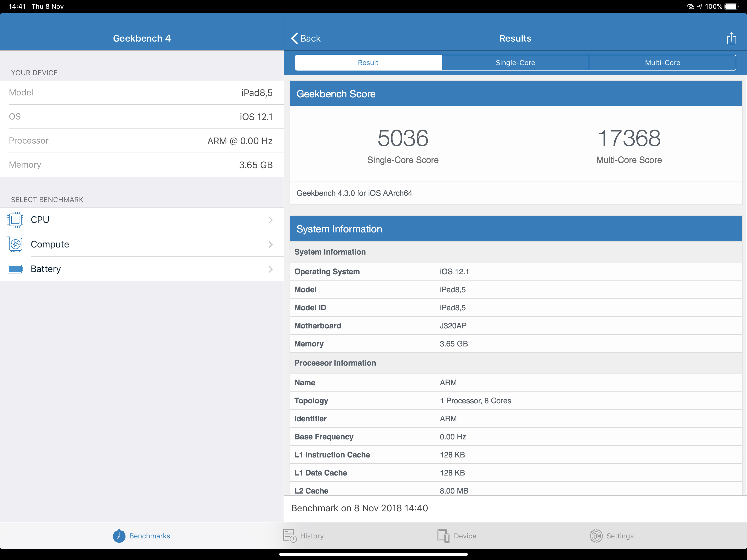The width and height of the screenshot is (747, 560).
Task: Tap the share icon in Results header
Action: tap(731, 38)
